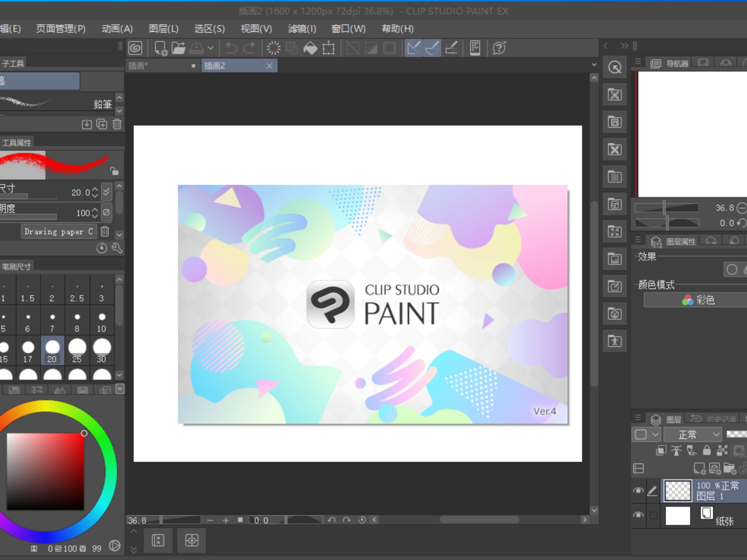Image resolution: width=747 pixels, height=560 pixels.
Task: Toggle Clip to Layer Below
Action: (x=661, y=451)
